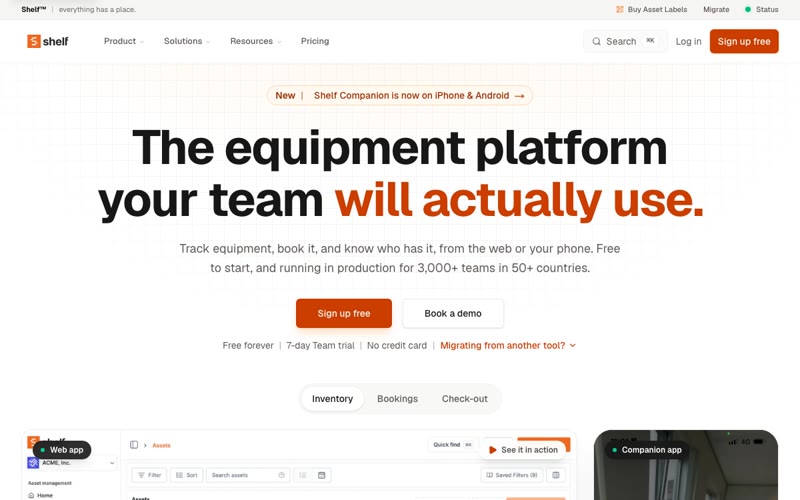This screenshot has width=800, height=500.
Task: Open the Migrate link in top bar
Action: coord(716,9)
